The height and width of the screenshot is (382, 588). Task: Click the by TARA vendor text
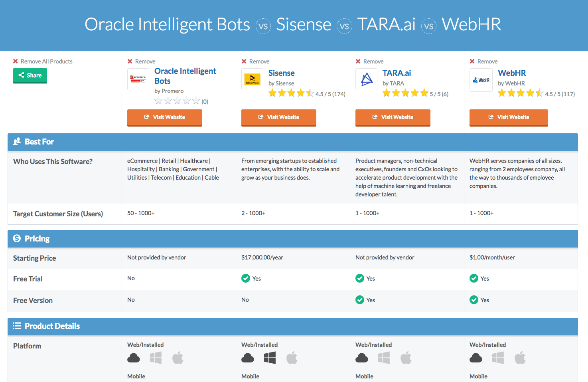click(393, 83)
